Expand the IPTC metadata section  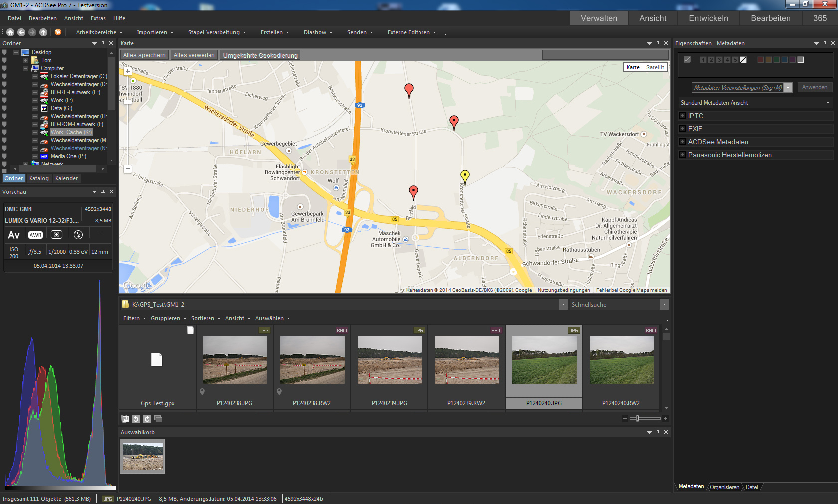682,116
